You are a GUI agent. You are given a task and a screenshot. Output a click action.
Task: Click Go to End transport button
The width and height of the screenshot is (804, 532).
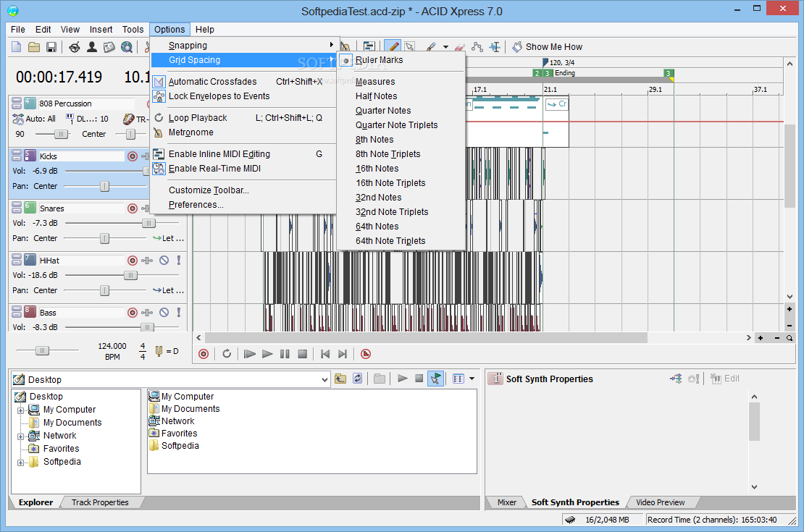pyautogui.click(x=343, y=354)
